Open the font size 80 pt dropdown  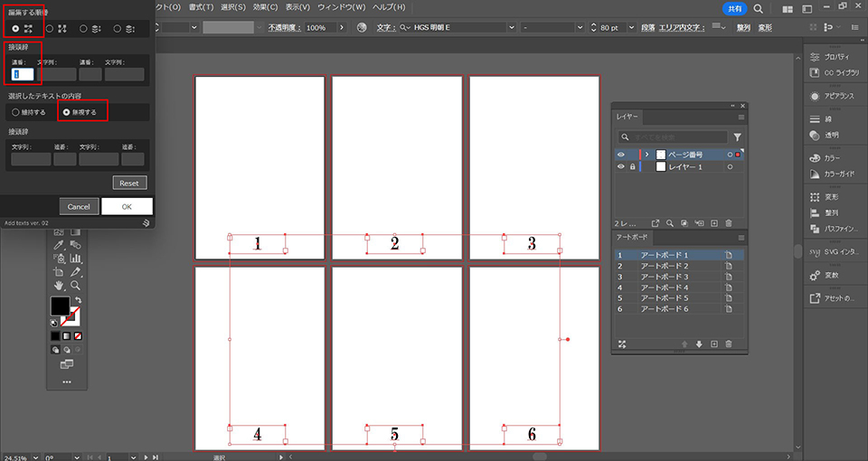(630, 28)
